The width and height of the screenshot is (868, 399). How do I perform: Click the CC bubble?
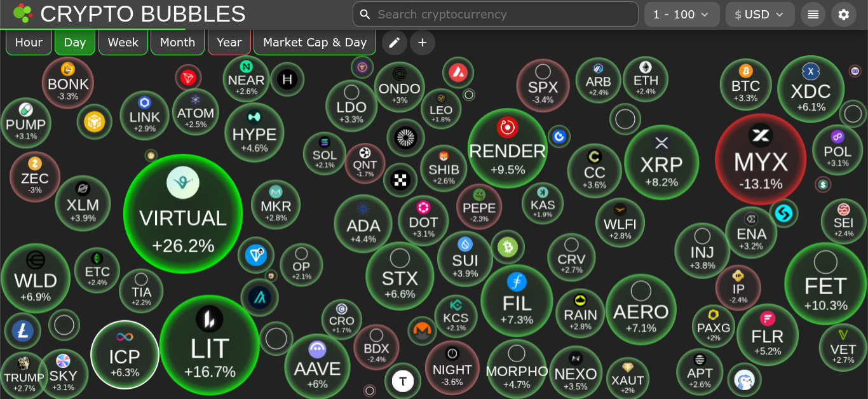pos(595,171)
